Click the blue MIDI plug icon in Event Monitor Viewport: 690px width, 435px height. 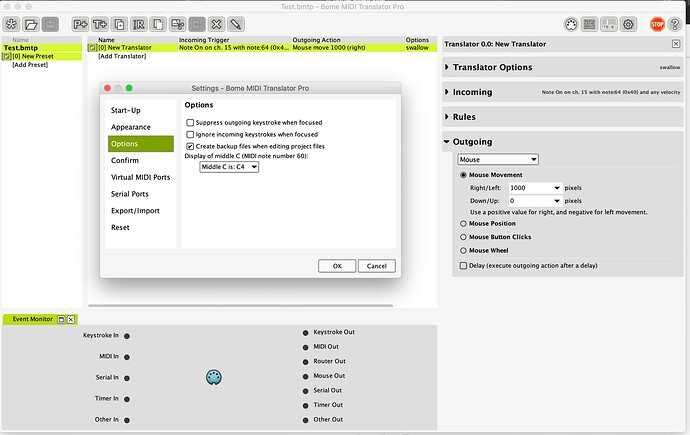point(214,377)
